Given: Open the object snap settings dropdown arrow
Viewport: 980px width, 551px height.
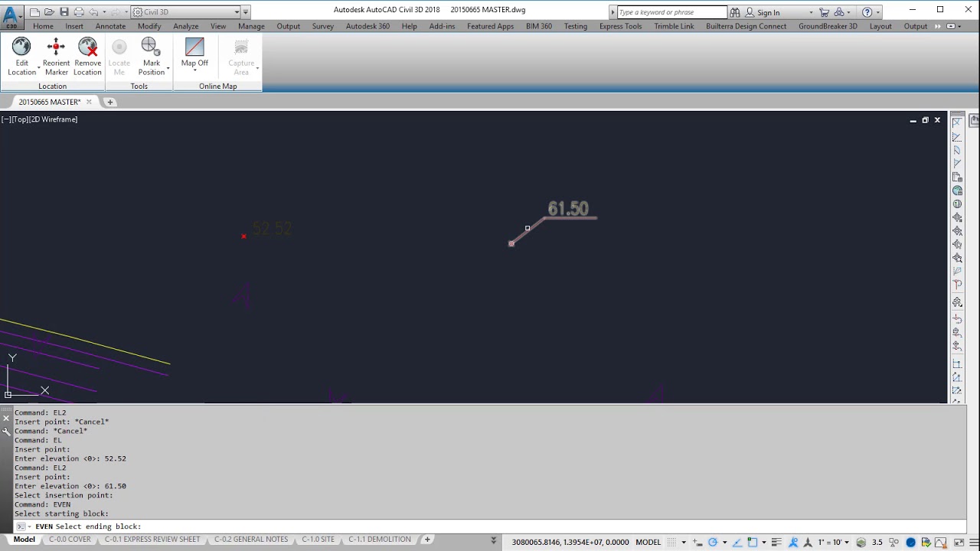Looking at the screenshot, I should click(764, 542).
